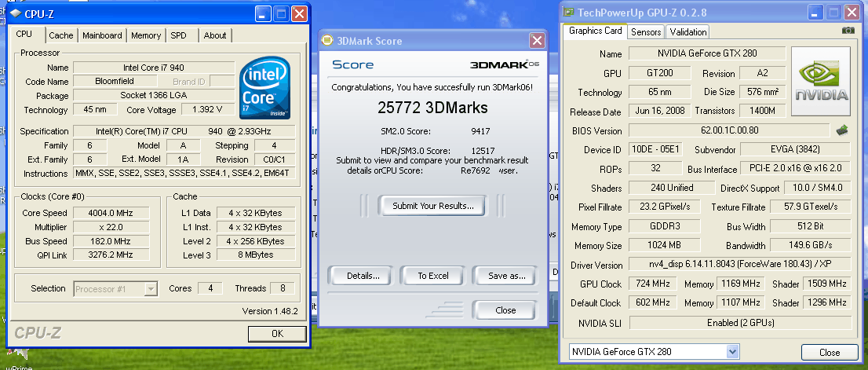Click the BIOS Version field 62.00.1C.00.80
The width and height of the screenshot is (868, 370).
(729, 130)
